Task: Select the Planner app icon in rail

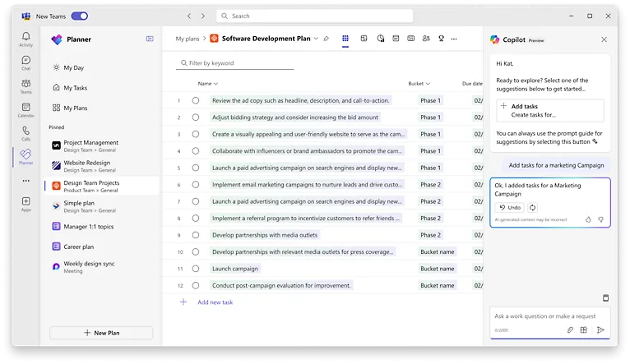Action: 25,156
